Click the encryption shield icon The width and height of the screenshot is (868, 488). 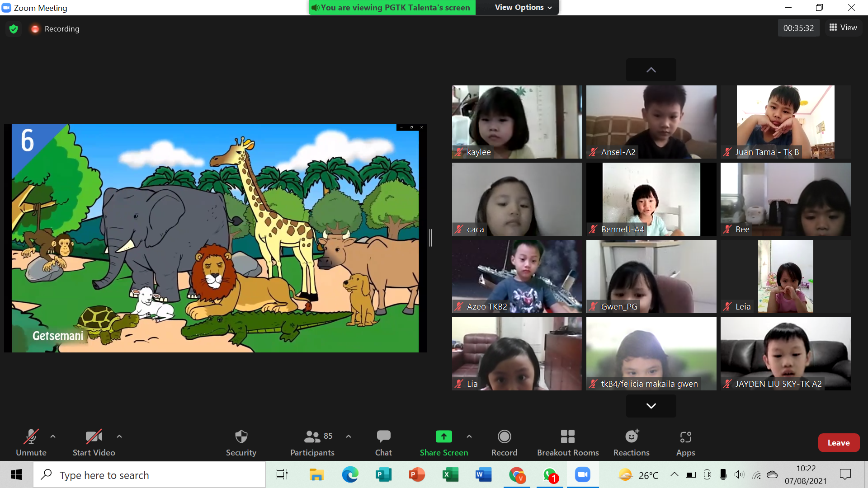tap(14, 29)
